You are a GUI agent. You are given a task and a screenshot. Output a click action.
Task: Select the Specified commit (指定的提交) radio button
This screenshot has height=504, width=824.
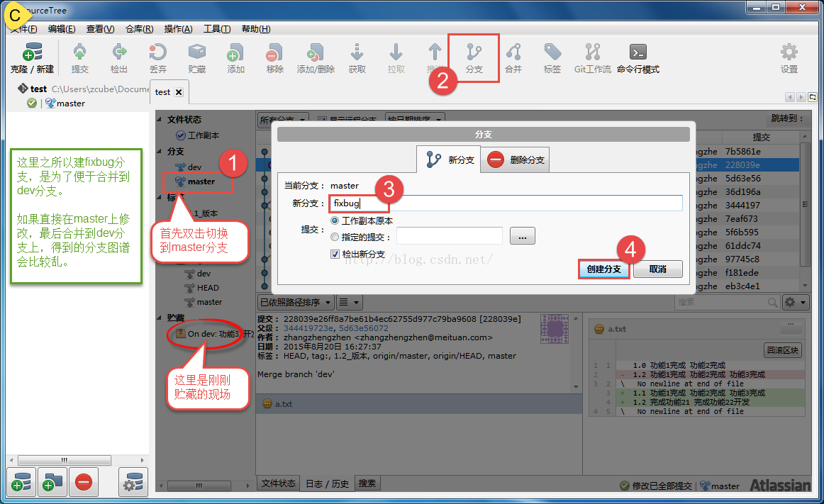point(334,237)
